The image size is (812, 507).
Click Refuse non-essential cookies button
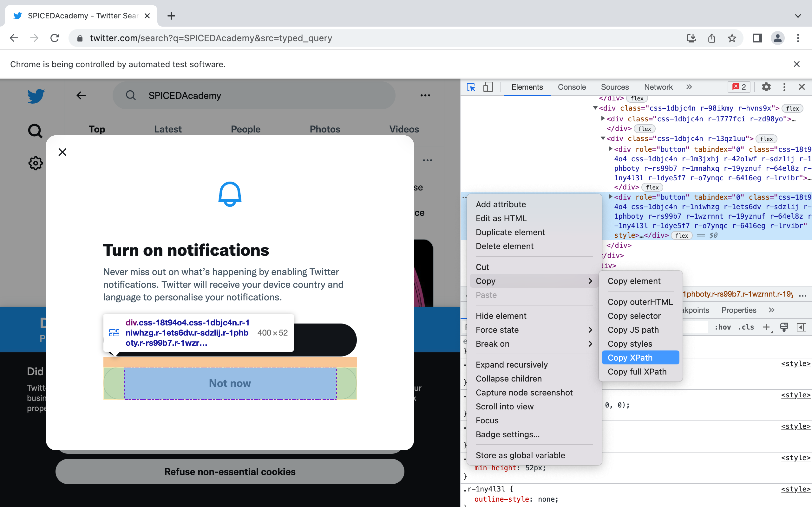click(x=230, y=472)
